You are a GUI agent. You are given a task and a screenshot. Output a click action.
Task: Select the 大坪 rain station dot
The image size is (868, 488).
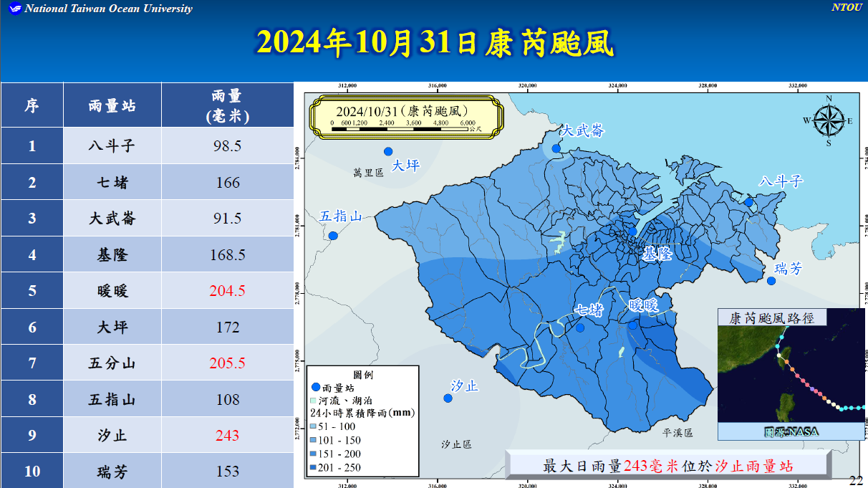388,151
